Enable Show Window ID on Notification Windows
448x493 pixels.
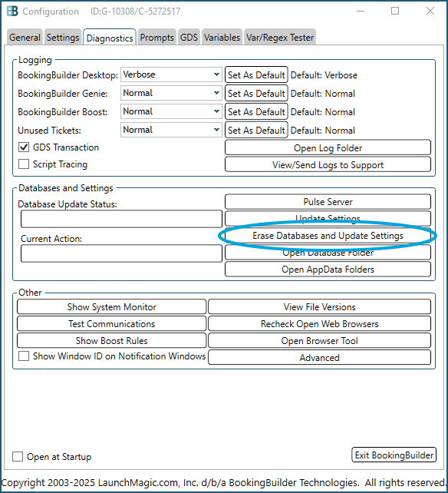(24, 356)
